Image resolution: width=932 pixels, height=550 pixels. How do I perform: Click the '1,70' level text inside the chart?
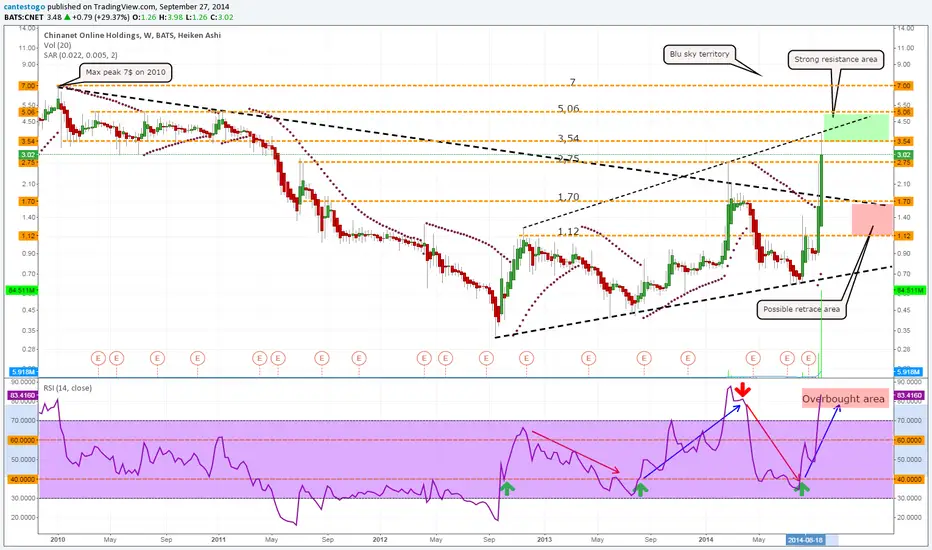[568, 197]
